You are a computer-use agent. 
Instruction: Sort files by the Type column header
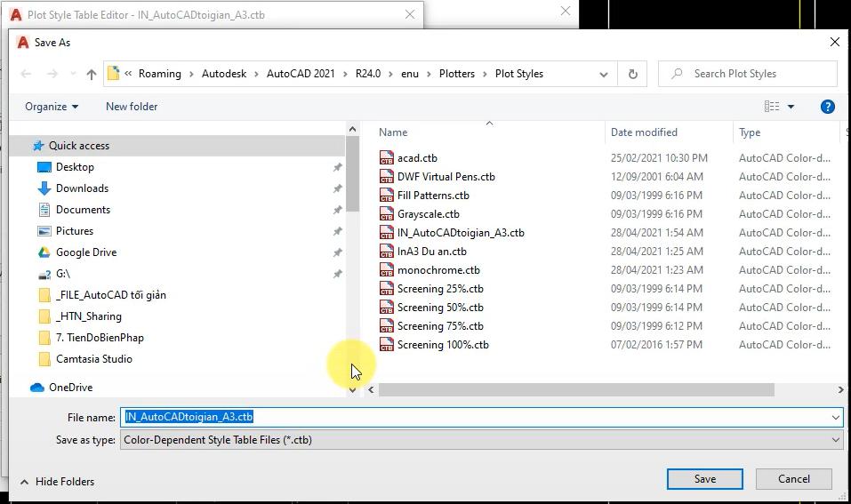point(750,132)
